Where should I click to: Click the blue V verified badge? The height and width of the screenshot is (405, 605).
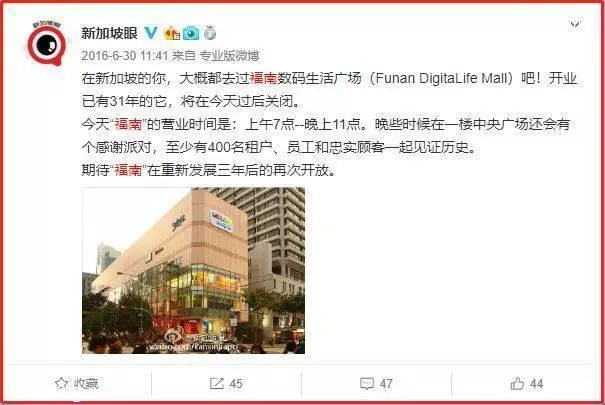click(x=151, y=33)
